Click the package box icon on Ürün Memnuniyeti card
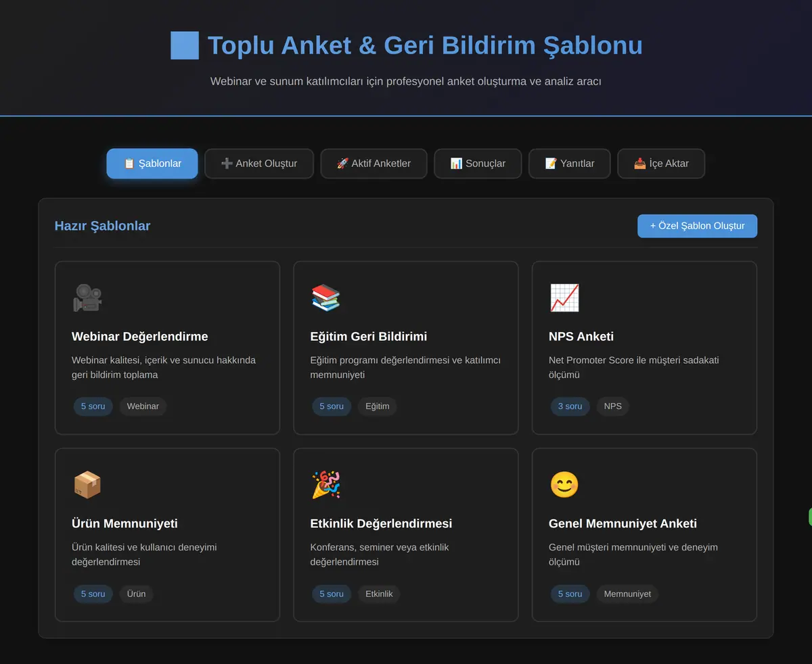The image size is (812, 664). coord(87,485)
